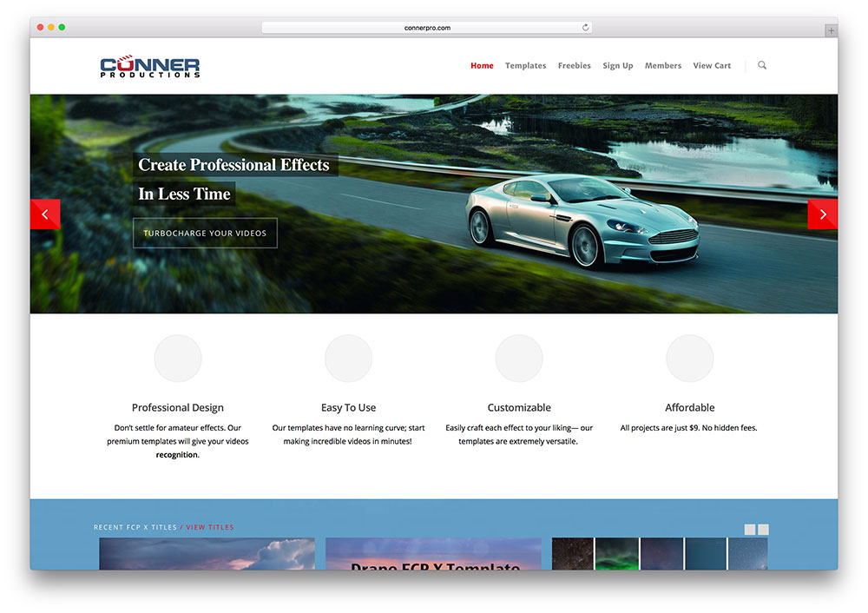Click the In Less Time headline
868x613 pixels.
click(184, 194)
